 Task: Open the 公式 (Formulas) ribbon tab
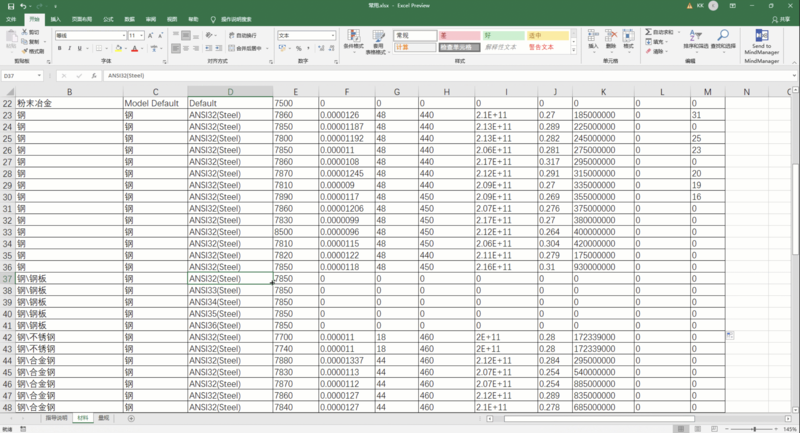pos(108,19)
